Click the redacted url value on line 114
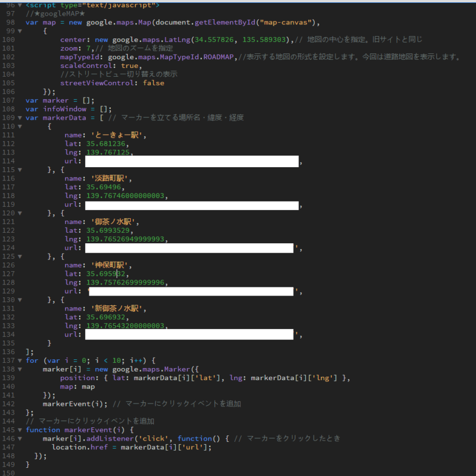The image size is (476, 476). pos(192,161)
